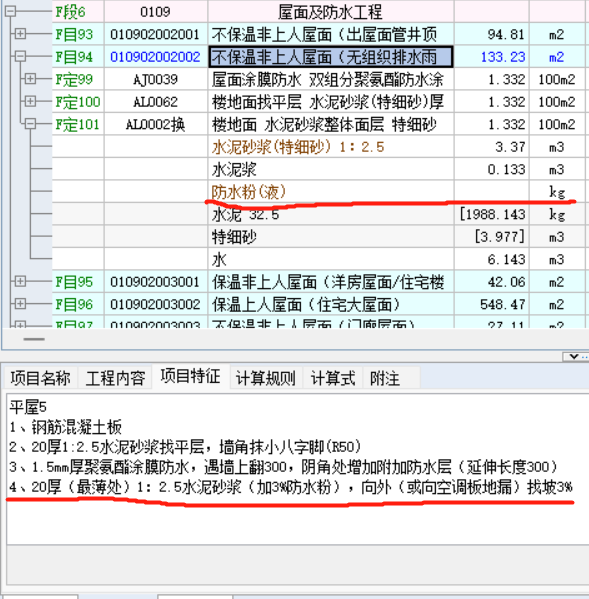Click feature line 4 about 加3%防水粉

tap(291, 487)
